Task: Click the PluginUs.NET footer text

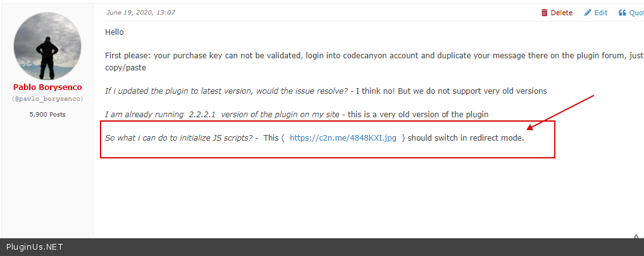Action: pos(34,247)
